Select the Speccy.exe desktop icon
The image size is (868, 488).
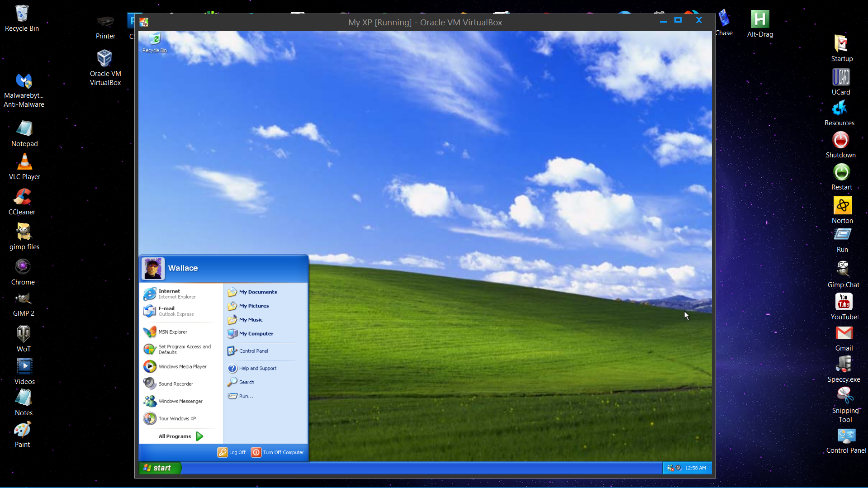(844, 370)
